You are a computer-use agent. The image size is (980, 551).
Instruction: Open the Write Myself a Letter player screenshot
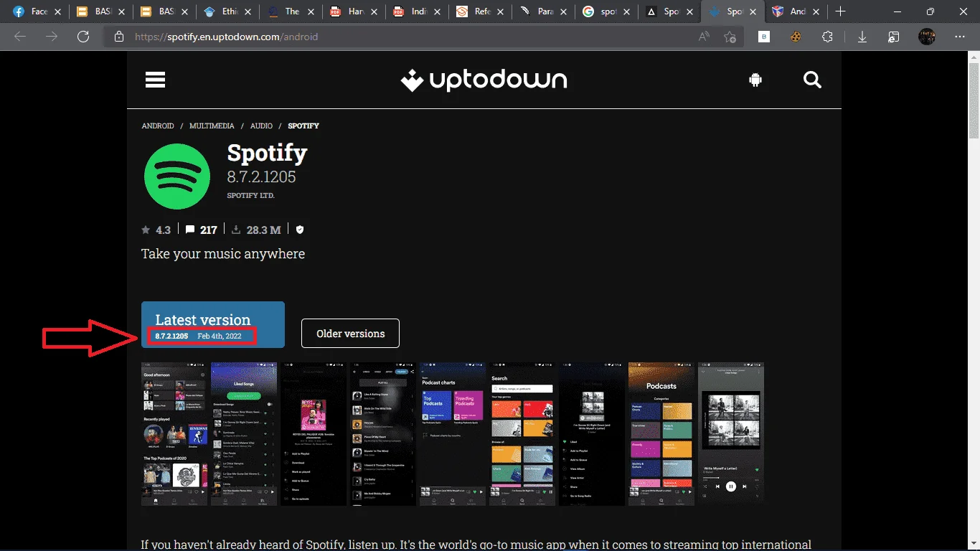(x=731, y=434)
